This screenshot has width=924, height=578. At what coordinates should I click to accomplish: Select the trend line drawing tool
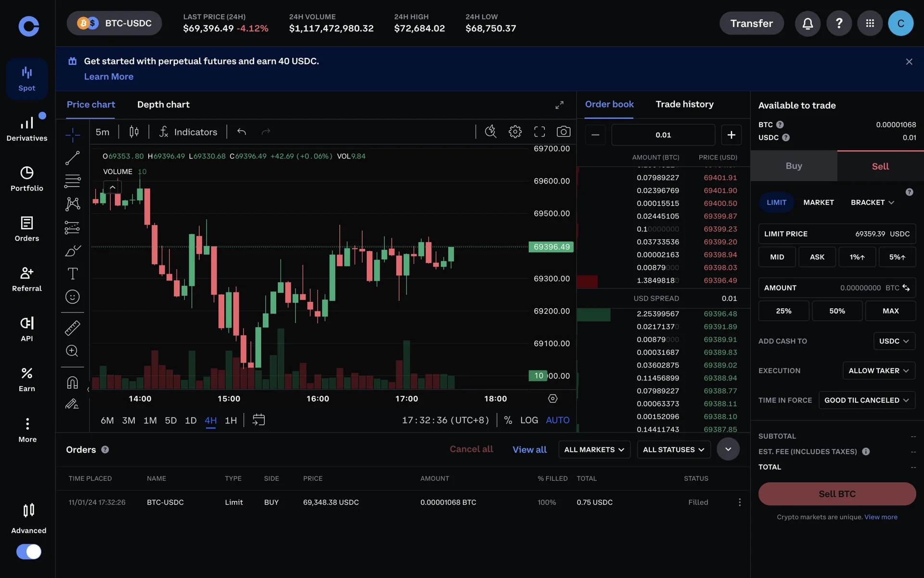coord(72,158)
